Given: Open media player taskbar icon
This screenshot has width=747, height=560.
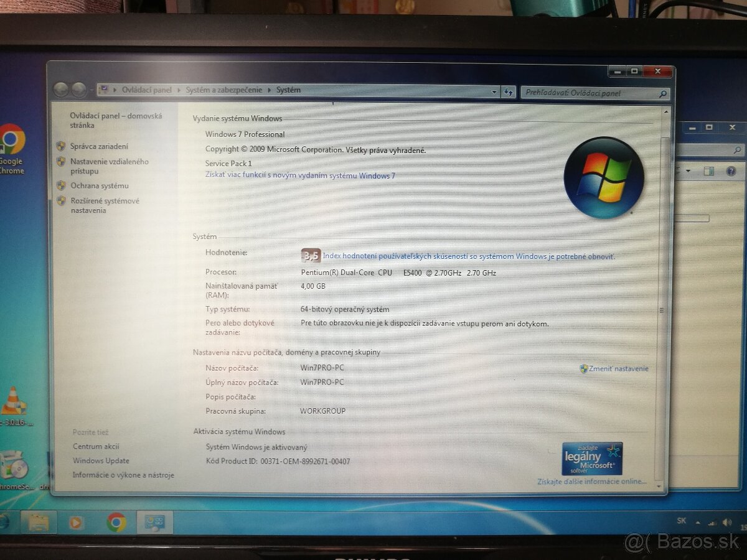Looking at the screenshot, I should click(76, 522).
